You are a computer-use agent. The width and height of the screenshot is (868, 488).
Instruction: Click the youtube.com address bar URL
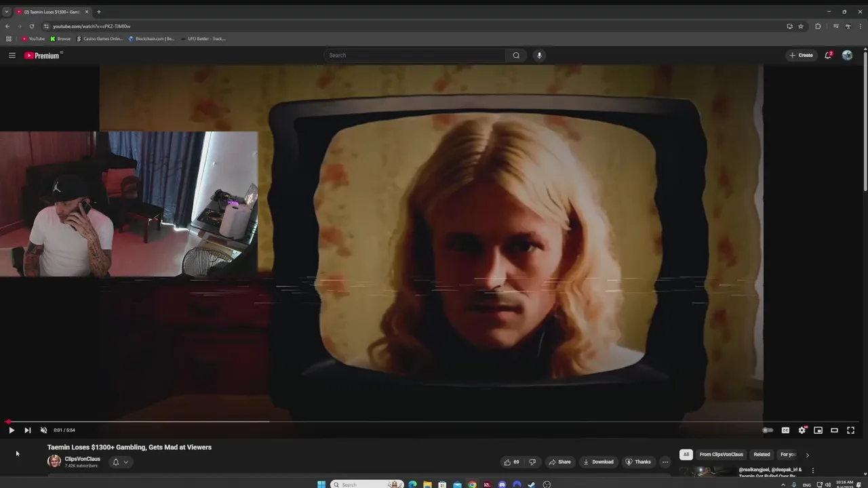point(92,26)
